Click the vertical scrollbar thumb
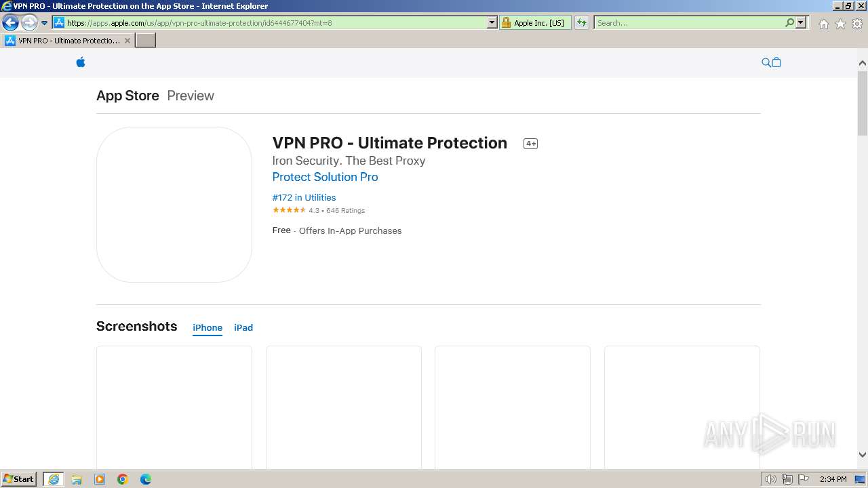 pos(863,102)
